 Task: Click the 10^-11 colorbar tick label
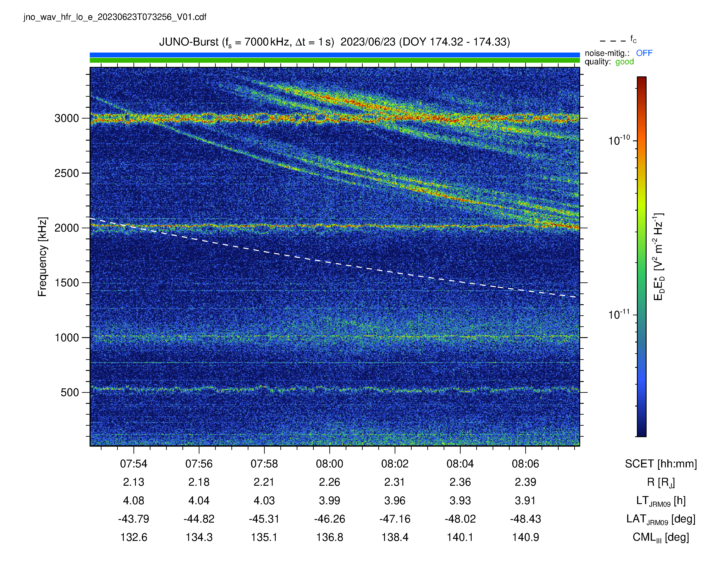[619, 314]
